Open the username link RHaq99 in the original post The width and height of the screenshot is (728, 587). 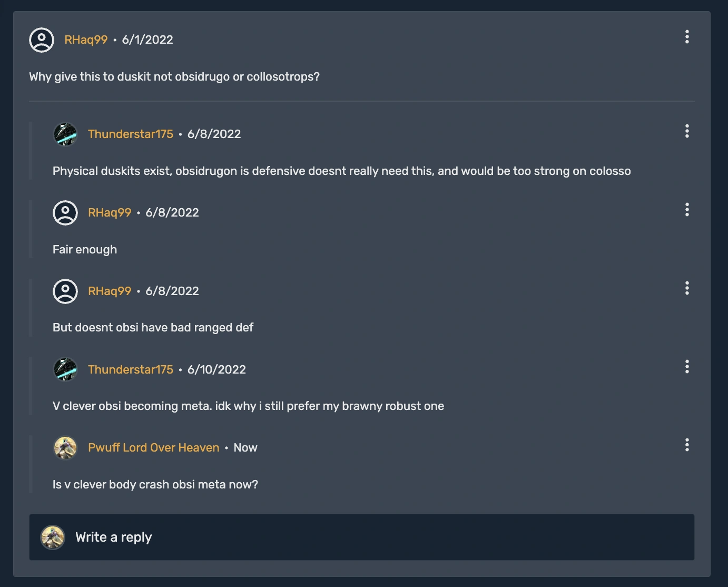click(x=85, y=39)
